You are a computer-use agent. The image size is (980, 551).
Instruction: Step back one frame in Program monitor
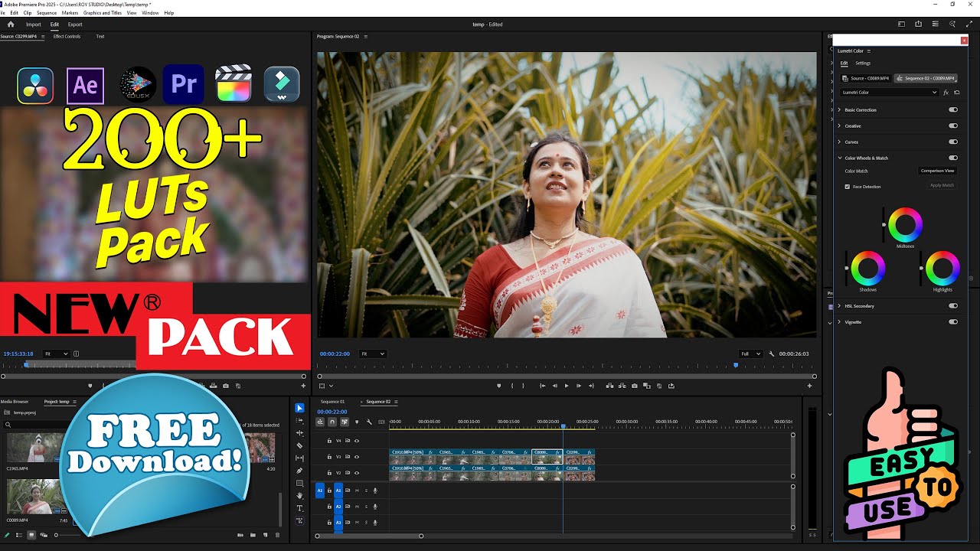click(x=554, y=386)
